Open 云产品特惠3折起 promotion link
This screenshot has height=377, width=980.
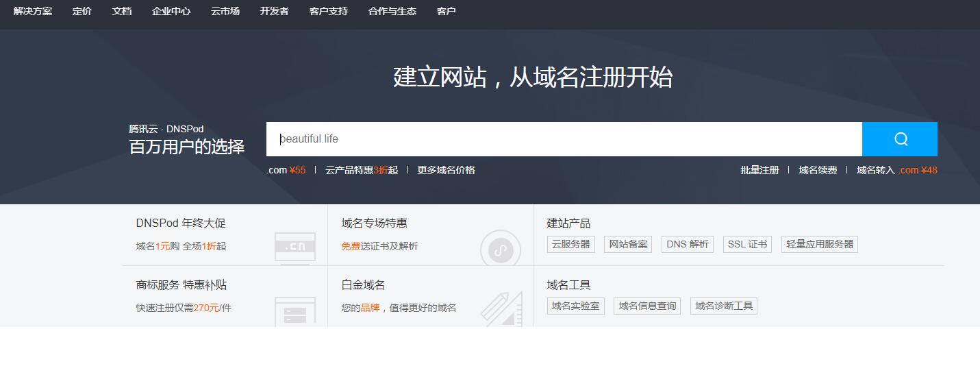pyautogui.click(x=362, y=170)
